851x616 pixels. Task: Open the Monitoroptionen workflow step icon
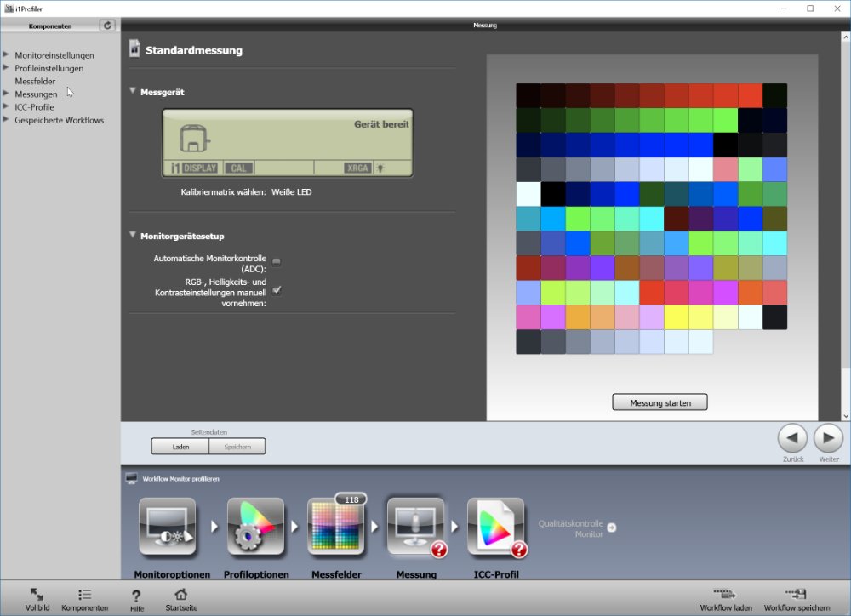[167, 528]
